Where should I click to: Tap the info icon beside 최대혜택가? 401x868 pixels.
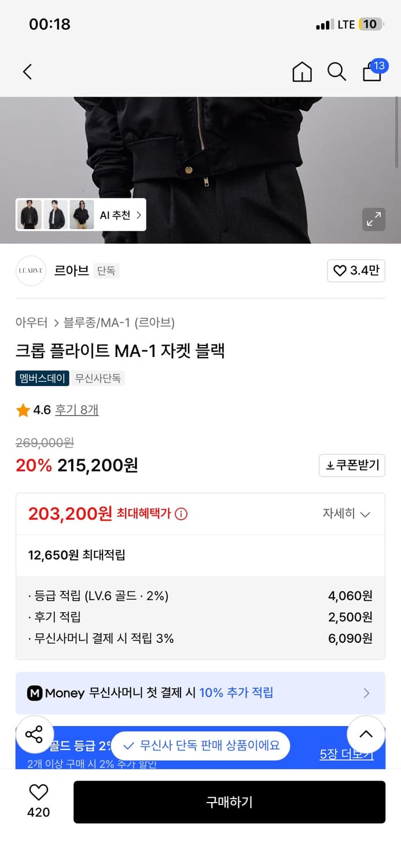point(180,514)
